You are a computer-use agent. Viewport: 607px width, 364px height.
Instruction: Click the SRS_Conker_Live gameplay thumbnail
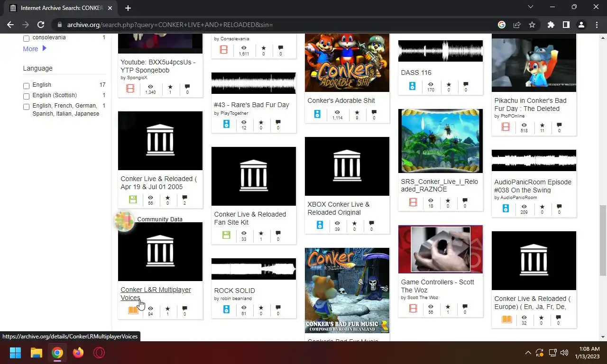point(441,141)
